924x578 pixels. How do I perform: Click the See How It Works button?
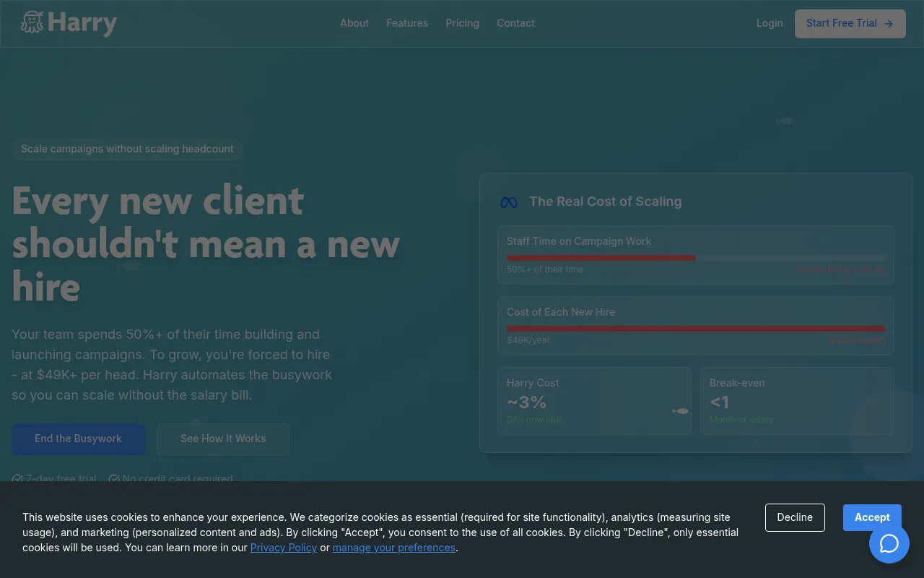point(223,439)
